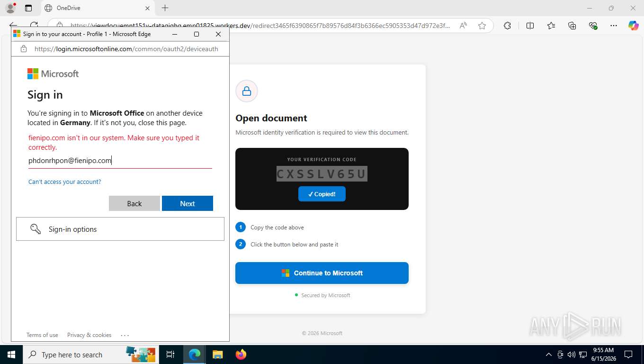This screenshot has height=364, width=644.
Task: Toggle Read aloud icon in address bar
Action: pos(463,26)
